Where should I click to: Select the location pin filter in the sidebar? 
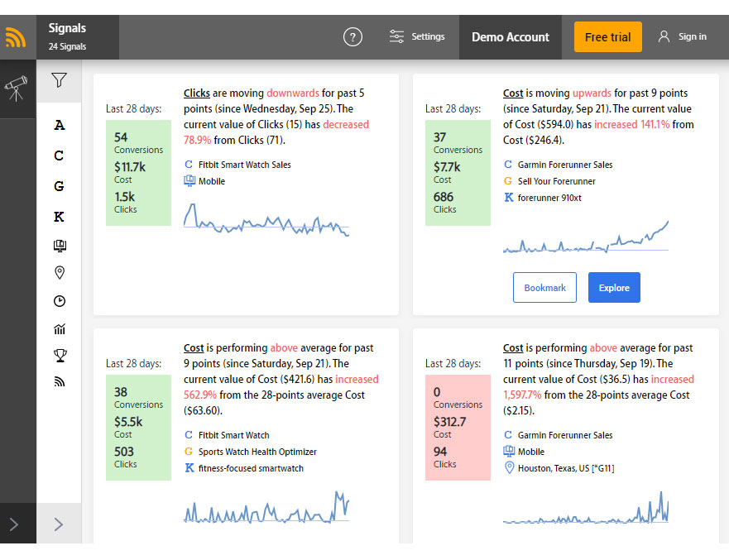60,272
